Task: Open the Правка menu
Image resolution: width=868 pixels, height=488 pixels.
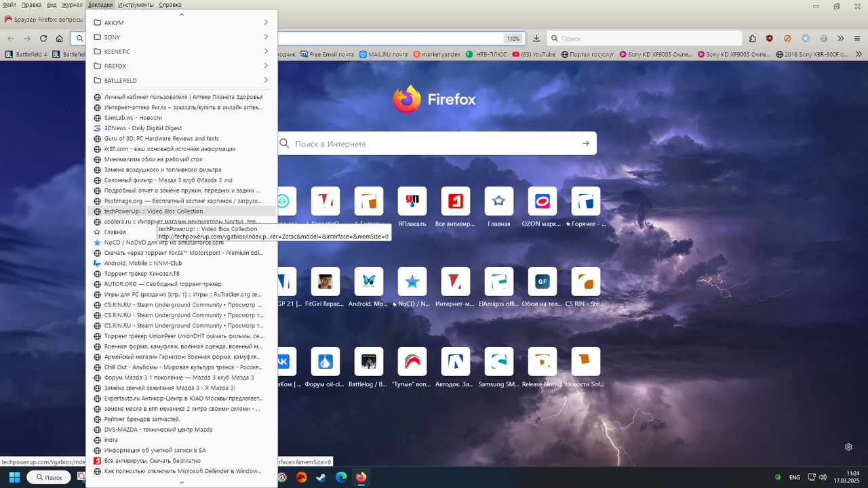Action: pos(31,5)
